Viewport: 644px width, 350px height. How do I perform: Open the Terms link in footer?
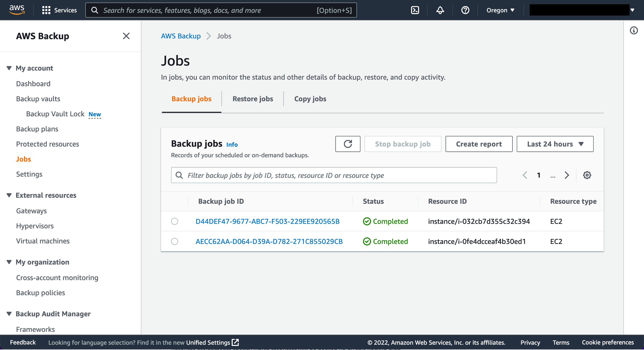click(x=561, y=342)
